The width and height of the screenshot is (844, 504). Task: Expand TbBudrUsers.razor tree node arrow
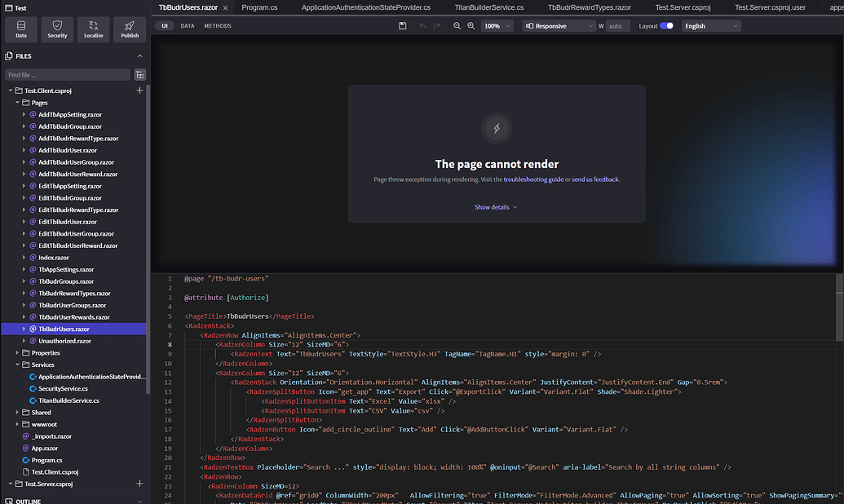[24, 329]
